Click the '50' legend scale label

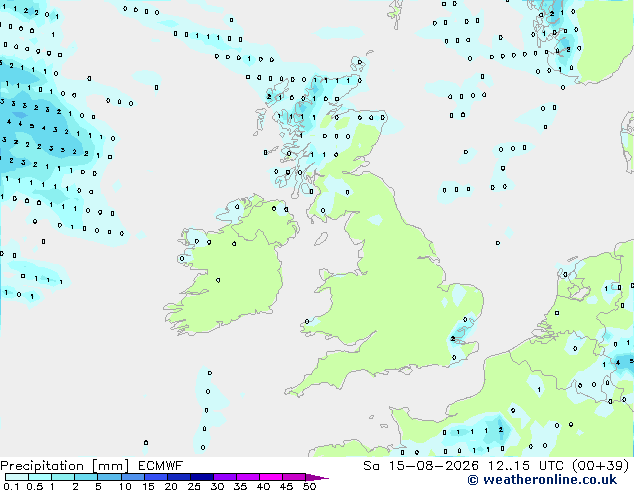(309, 486)
